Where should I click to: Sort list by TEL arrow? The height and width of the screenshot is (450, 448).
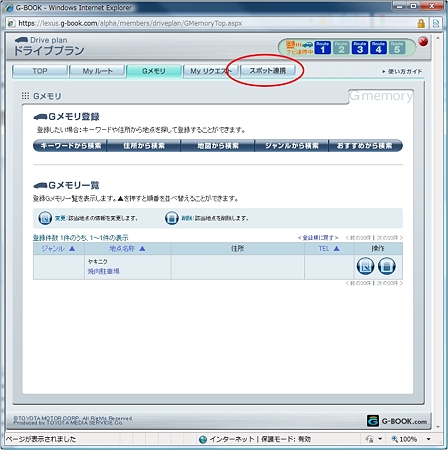pos(336,249)
